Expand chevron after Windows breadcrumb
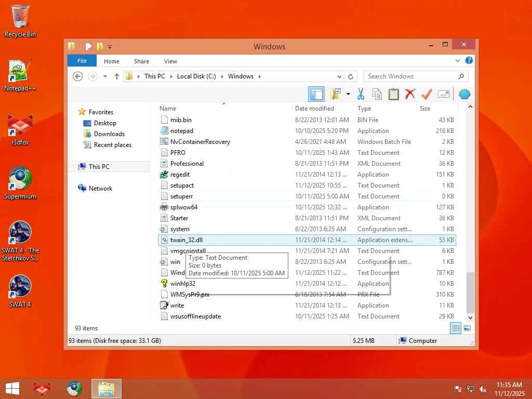The height and width of the screenshot is (399, 532). 260,76
